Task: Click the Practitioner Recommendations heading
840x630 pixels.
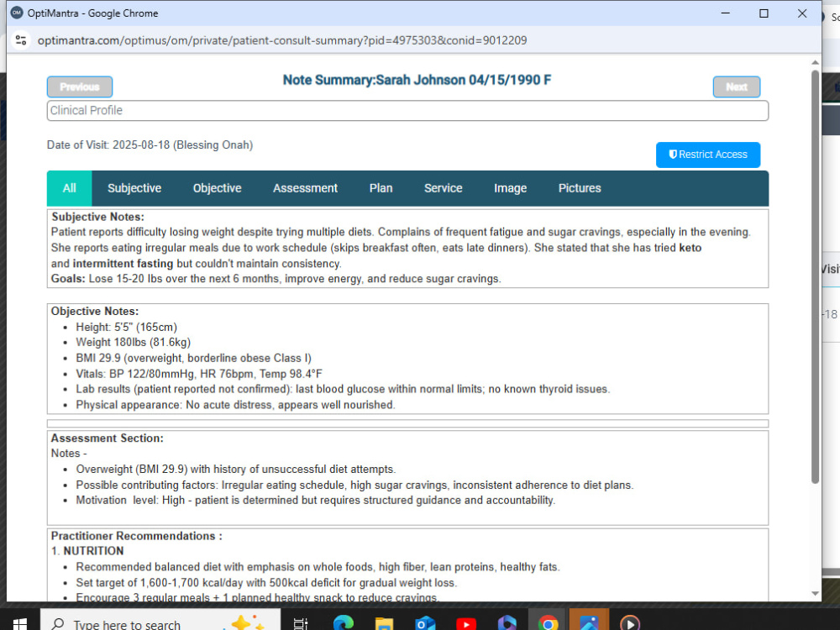Action: click(x=137, y=536)
